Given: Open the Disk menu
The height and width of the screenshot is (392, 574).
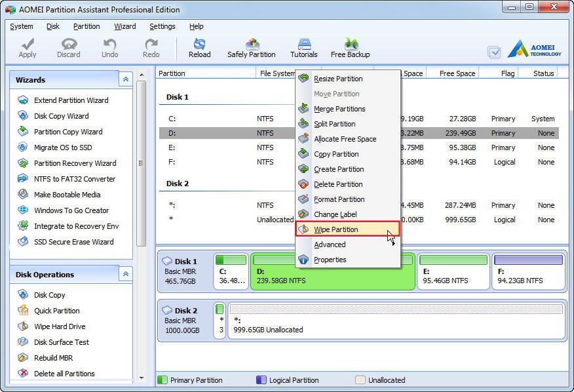Looking at the screenshot, I should pos(53,26).
